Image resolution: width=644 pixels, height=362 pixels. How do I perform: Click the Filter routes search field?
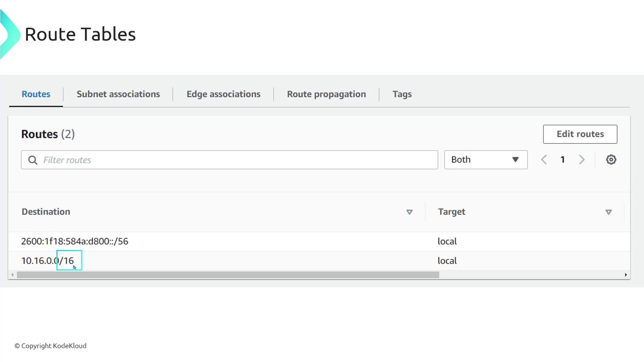(x=235, y=160)
